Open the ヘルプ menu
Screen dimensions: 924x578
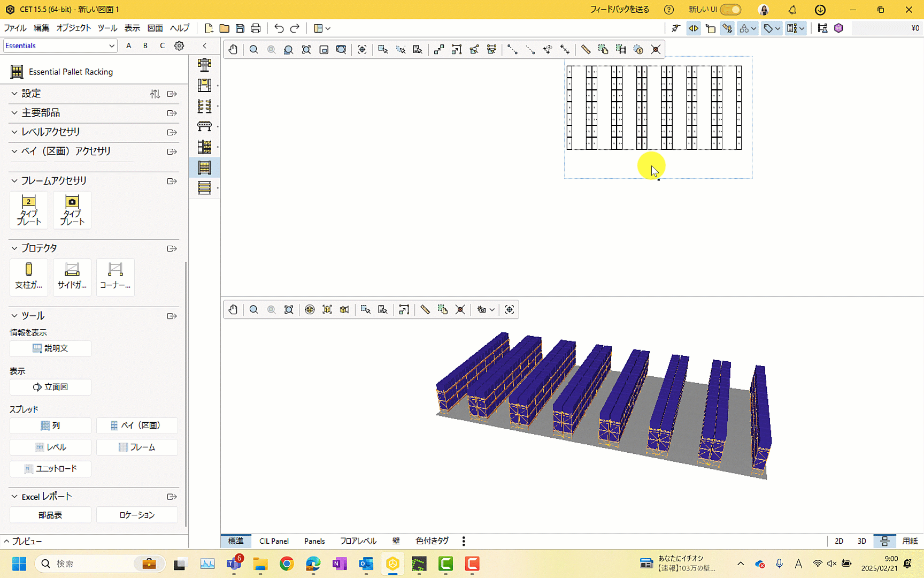[180, 28]
